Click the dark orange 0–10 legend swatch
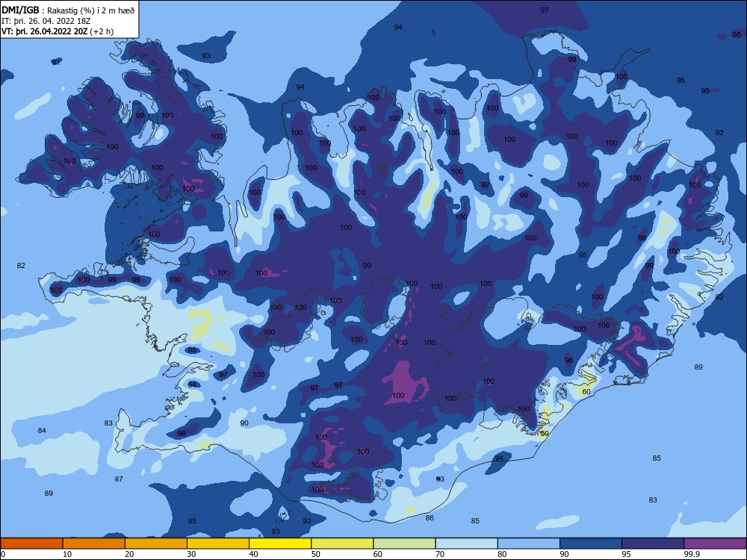 [32, 544]
